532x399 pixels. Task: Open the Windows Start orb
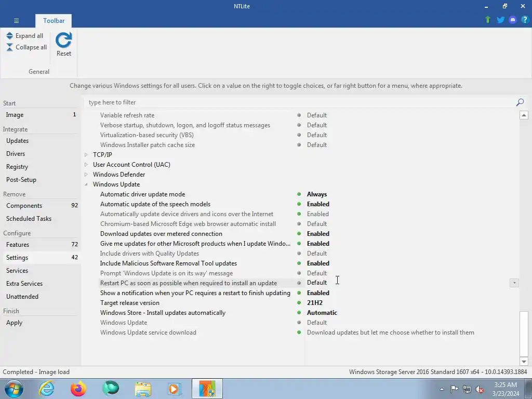click(14, 389)
